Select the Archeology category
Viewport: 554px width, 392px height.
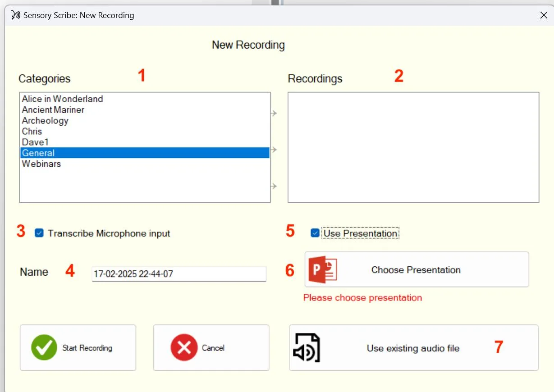(x=45, y=120)
